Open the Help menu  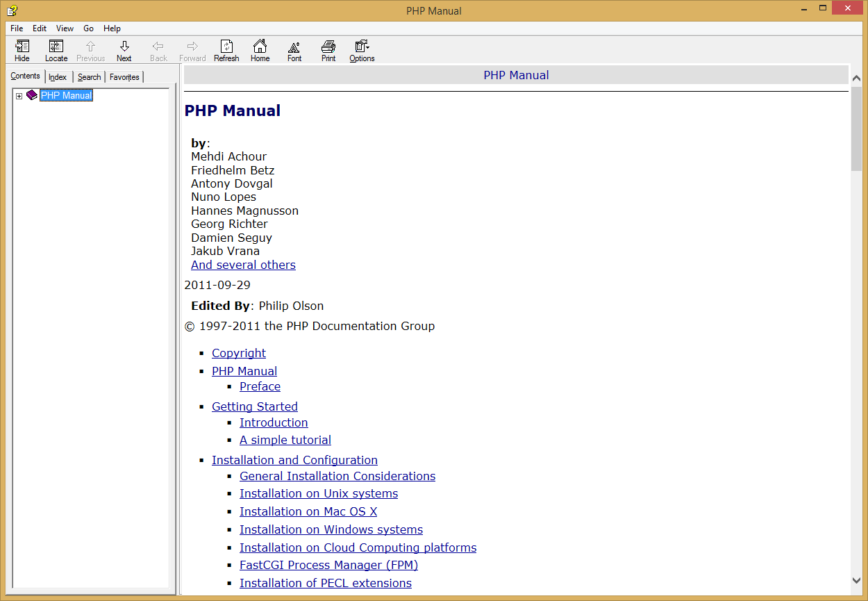click(112, 28)
